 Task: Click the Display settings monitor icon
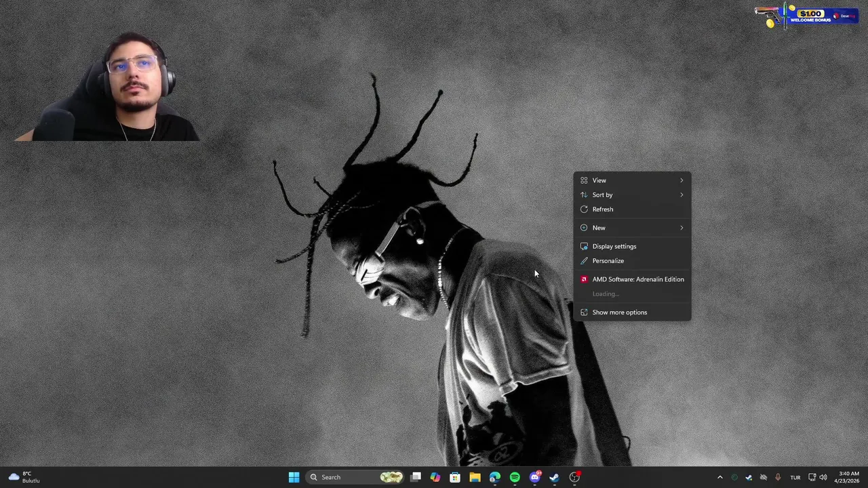(x=584, y=246)
